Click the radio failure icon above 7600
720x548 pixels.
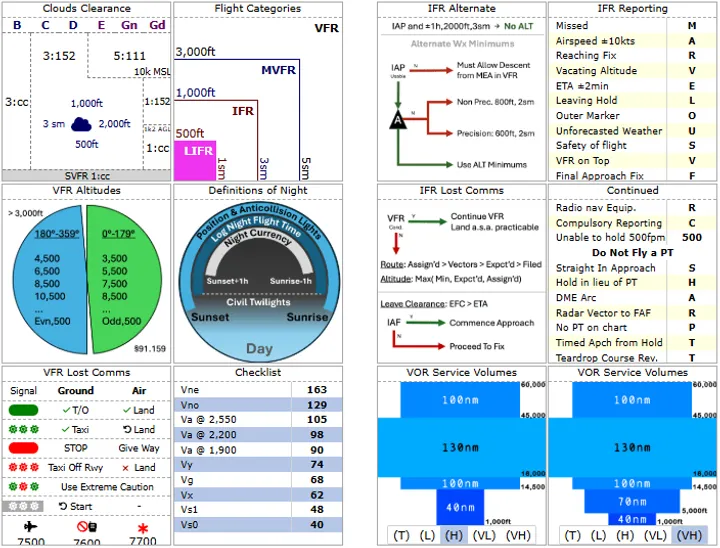tap(86, 525)
